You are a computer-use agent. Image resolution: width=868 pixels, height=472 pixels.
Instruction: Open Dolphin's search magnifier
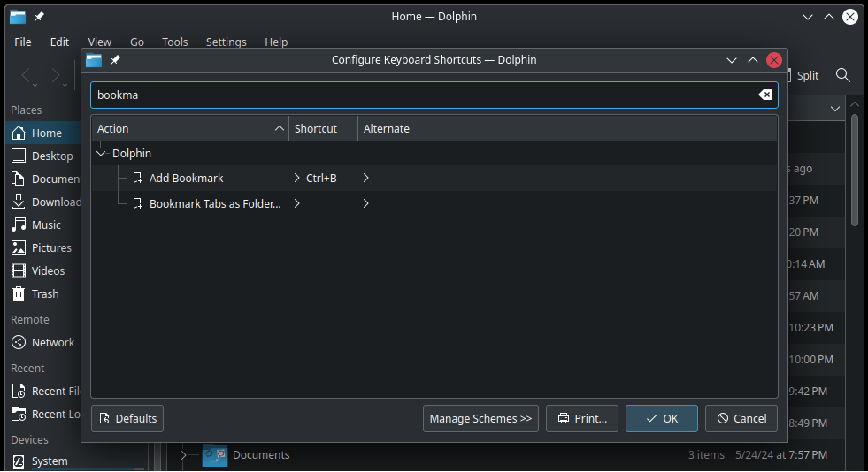[x=842, y=75]
